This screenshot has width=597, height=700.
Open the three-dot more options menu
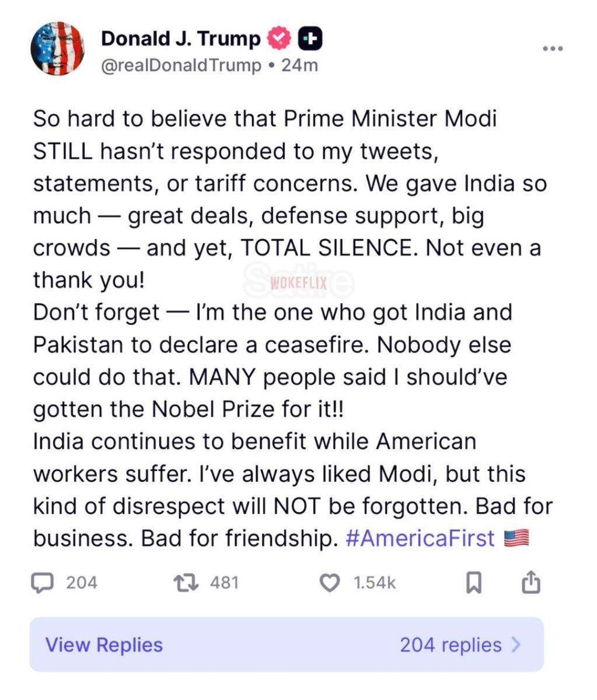pyautogui.click(x=553, y=48)
